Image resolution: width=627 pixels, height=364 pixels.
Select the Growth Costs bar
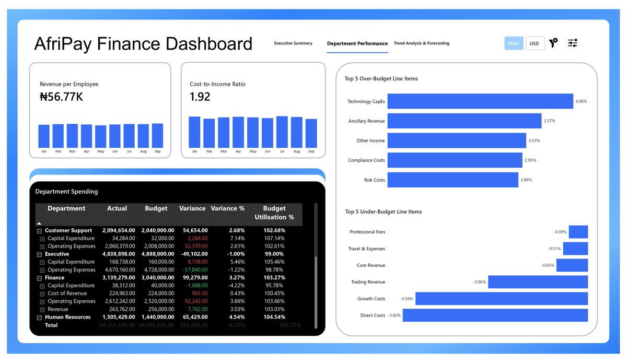tap(502, 299)
